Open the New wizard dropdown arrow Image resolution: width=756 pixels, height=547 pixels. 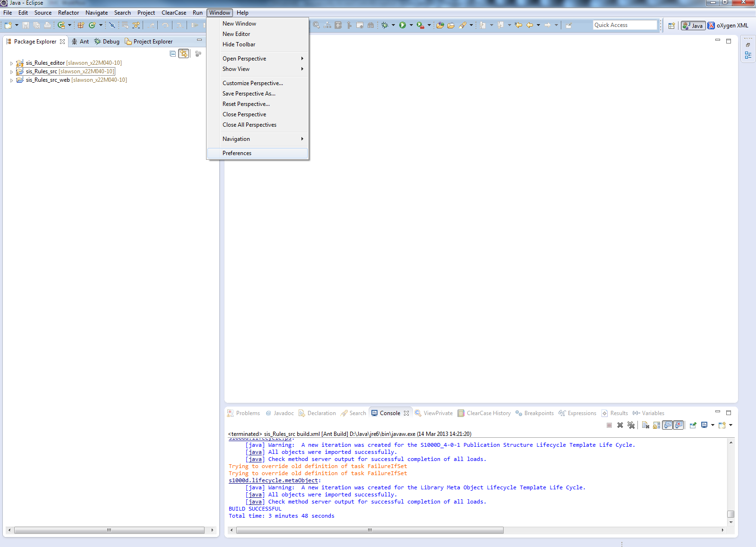coord(17,25)
